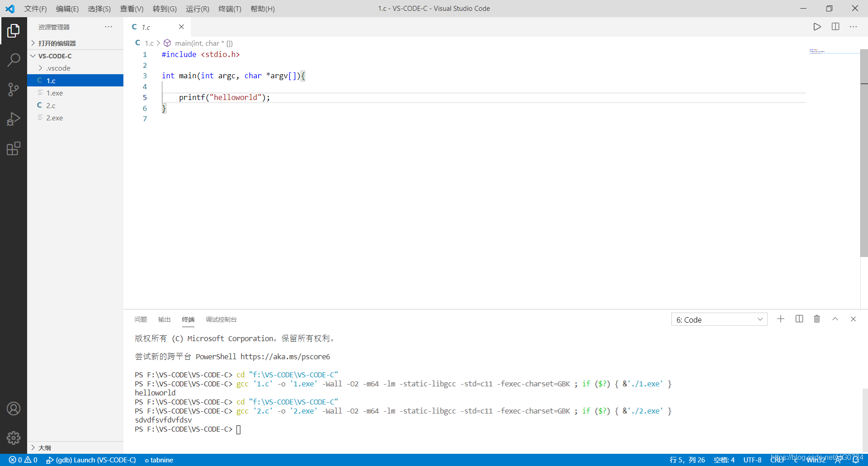
Task: Click the int main(int argc...) code line
Action: 233,76
